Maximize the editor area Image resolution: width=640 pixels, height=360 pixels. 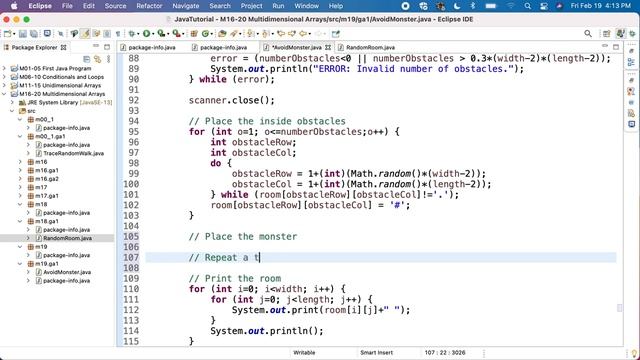616,47
